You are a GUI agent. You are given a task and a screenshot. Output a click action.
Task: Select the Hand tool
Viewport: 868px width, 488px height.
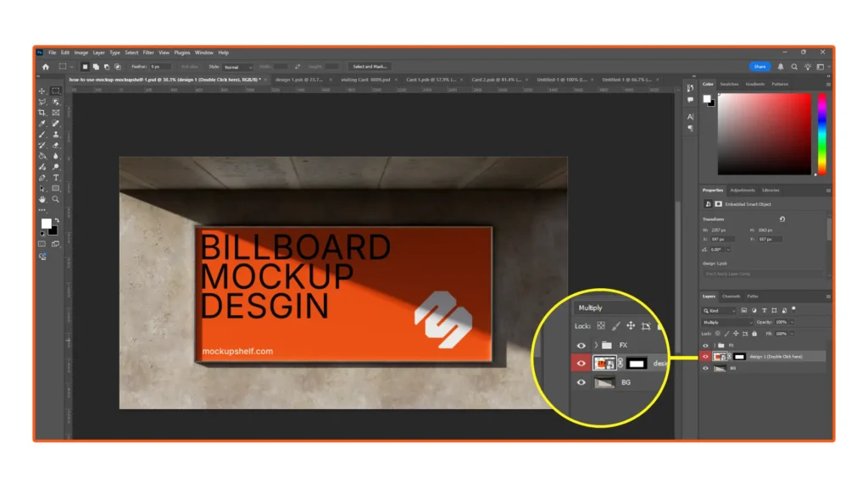pyautogui.click(x=42, y=200)
